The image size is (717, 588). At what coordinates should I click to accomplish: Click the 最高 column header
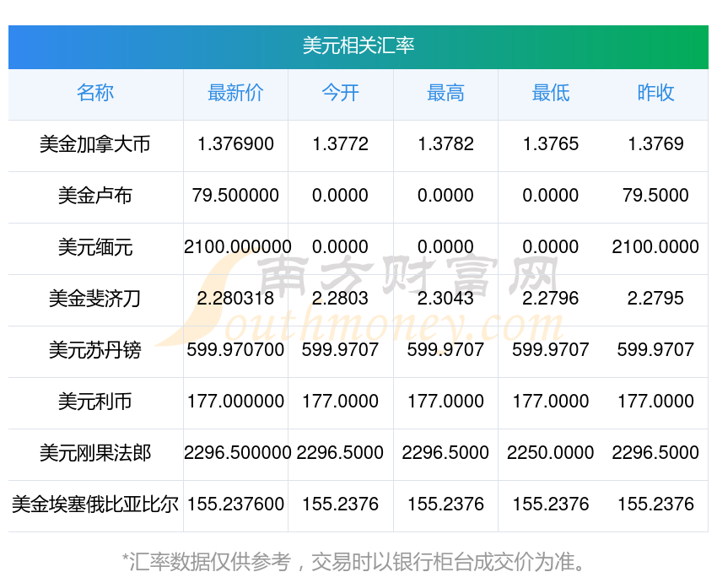pyautogui.click(x=445, y=93)
